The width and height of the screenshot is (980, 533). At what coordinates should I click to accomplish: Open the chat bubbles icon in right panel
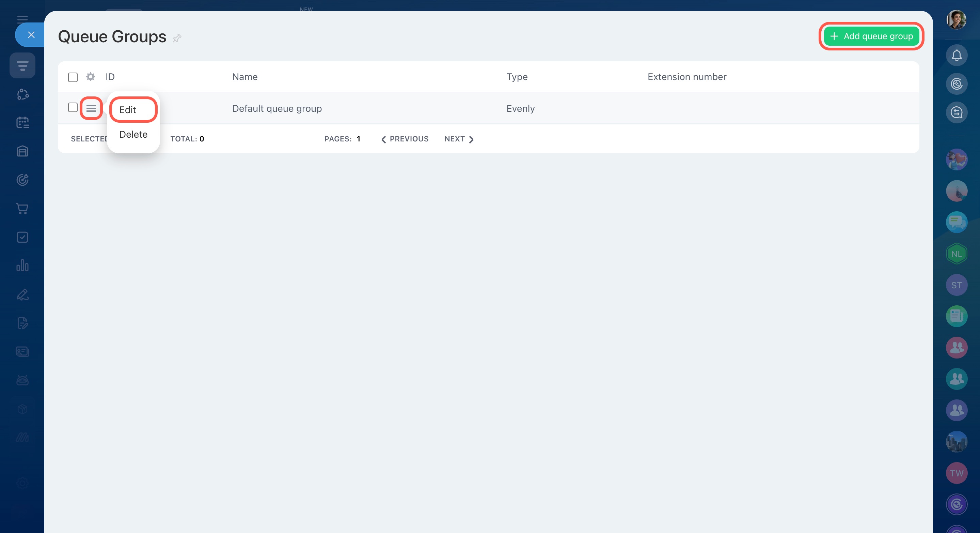956,222
